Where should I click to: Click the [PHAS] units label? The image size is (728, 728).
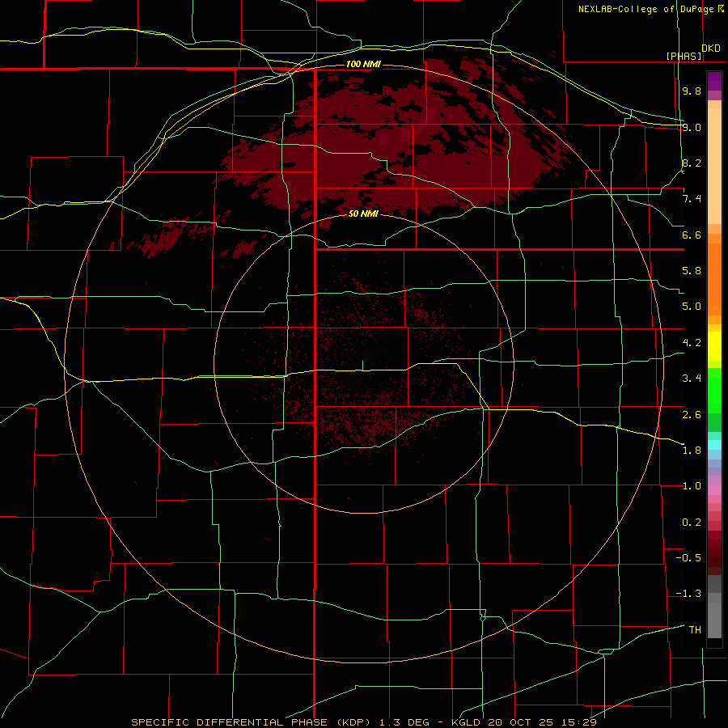click(x=684, y=56)
